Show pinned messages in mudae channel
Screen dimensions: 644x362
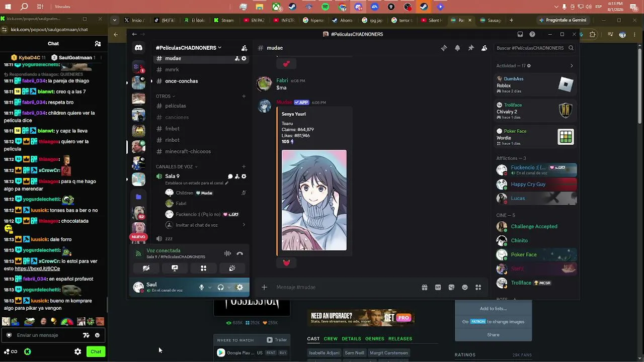tap(471, 48)
